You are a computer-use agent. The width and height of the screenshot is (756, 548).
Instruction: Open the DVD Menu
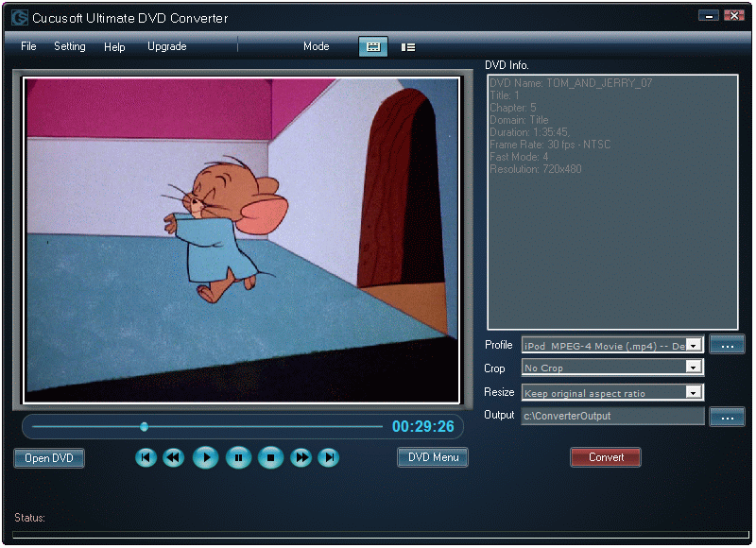coord(433,457)
